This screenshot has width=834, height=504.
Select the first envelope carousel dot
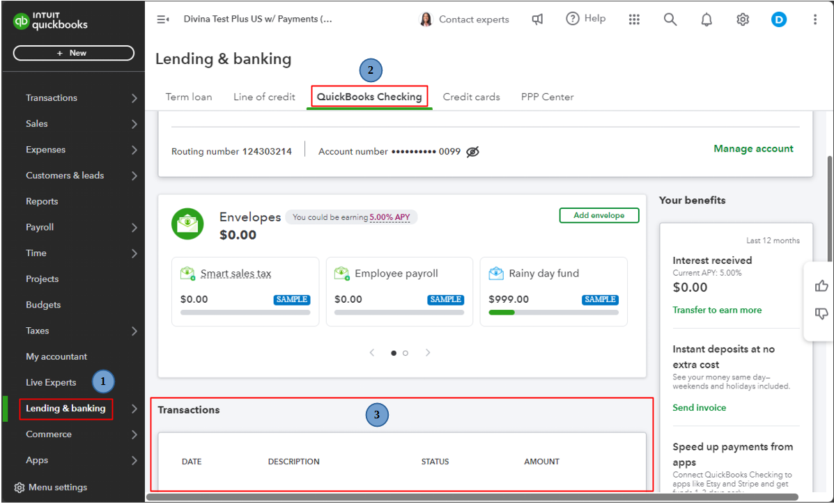click(x=394, y=353)
